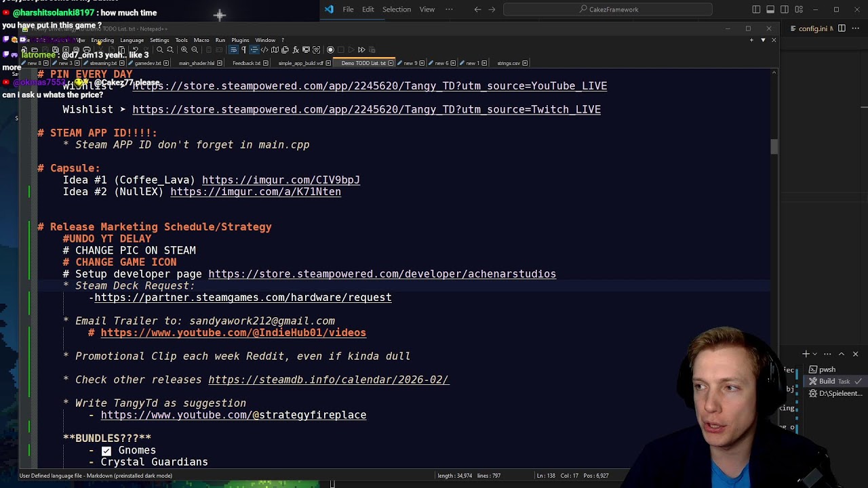Open the Notepad++ ? help menu

(283, 40)
